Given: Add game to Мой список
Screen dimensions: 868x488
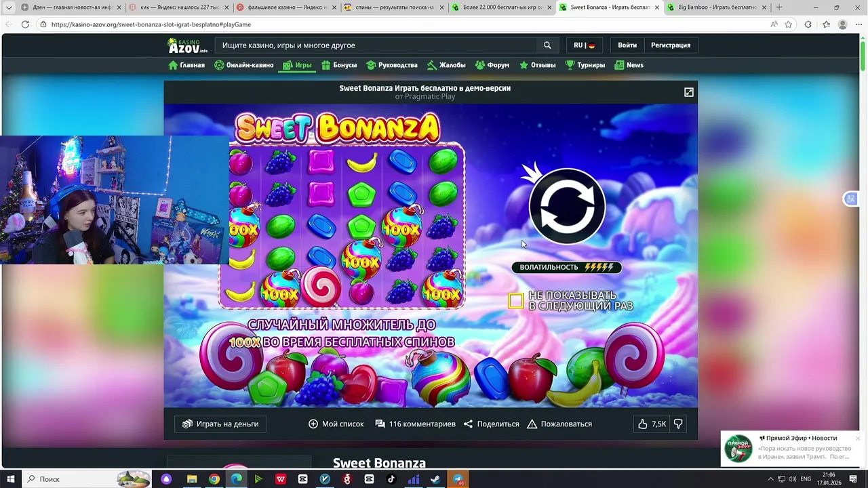Looking at the screenshot, I should click(x=336, y=424).
